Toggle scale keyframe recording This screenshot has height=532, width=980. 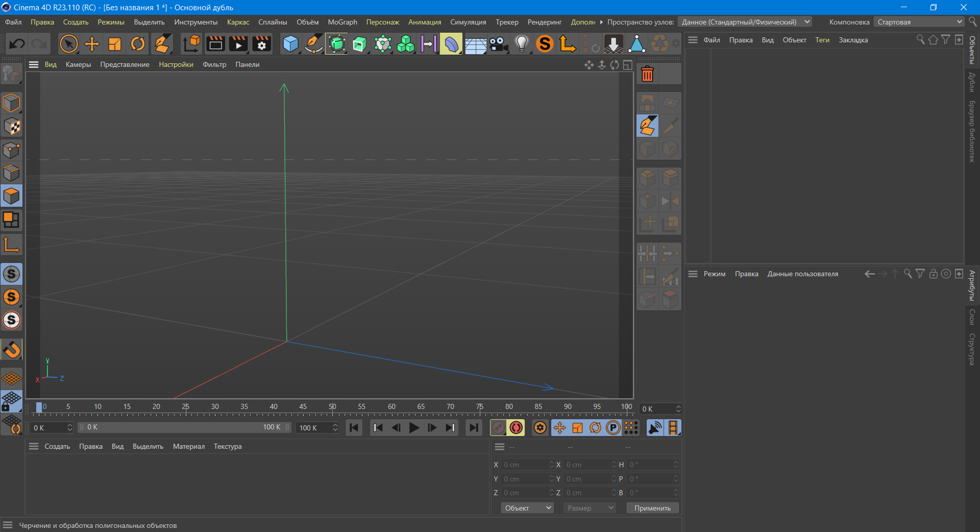[577, 428]
